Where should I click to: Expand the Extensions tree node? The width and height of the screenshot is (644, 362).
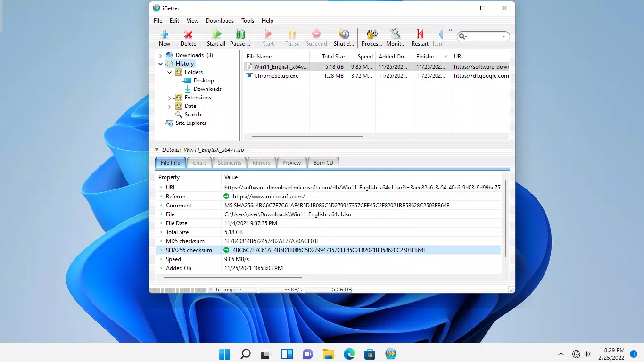(170, 98)
